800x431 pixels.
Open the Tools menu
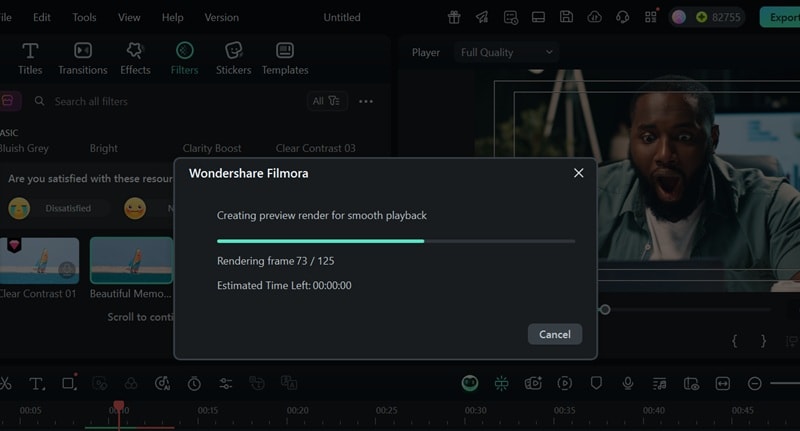[x=84, y=17]
